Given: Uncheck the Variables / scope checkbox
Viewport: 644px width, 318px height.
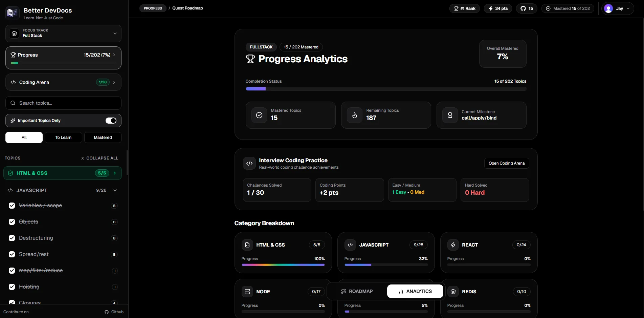Looking at the screenshot, I should click(12, 206).
